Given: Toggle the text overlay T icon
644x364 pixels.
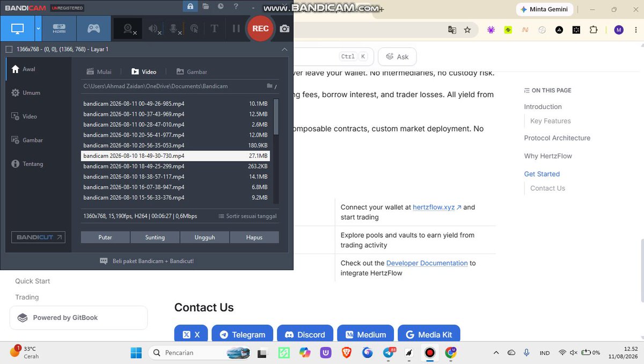Looking at the screenshot, I should coord(214,28).
